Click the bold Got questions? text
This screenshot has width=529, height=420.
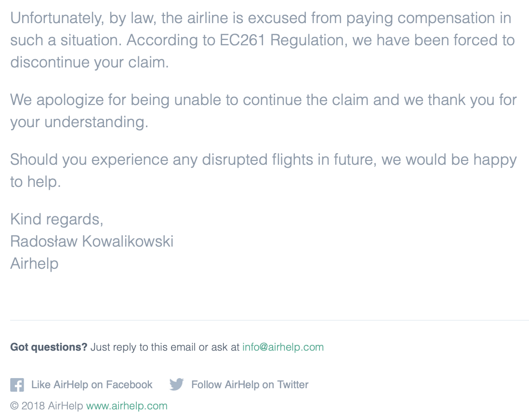pyautogui.click(x=49, y=347)
